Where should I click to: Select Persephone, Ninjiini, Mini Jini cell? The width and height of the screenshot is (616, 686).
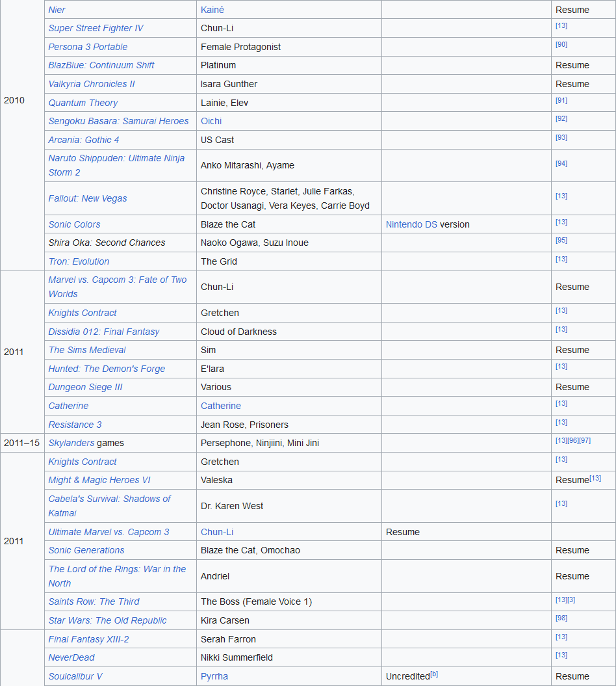[289, 443]
